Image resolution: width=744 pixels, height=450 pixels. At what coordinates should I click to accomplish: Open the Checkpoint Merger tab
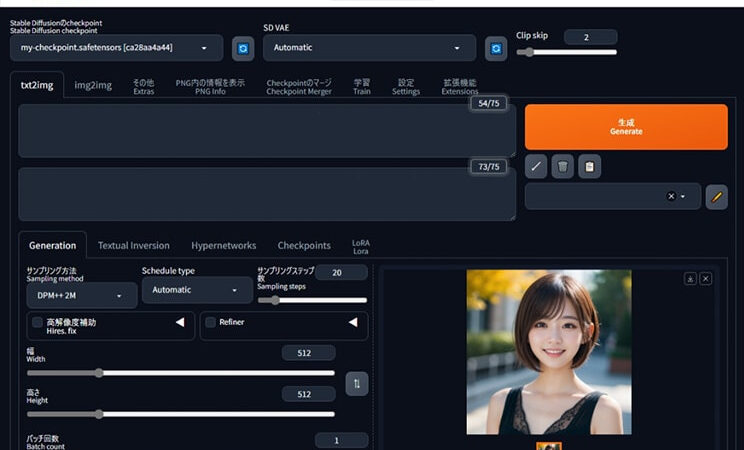click(x=299, y=87)
